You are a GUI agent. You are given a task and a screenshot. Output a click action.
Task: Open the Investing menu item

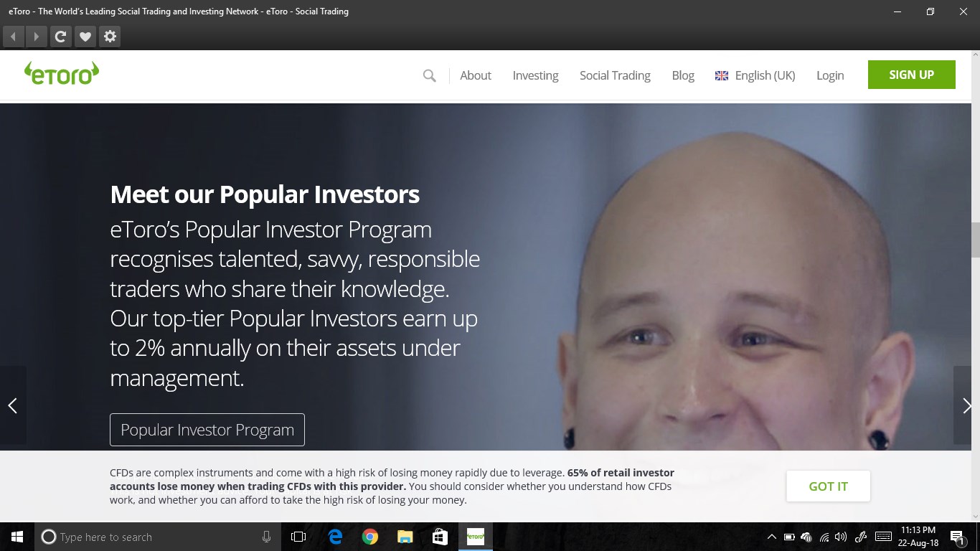[x=535, y=75]
